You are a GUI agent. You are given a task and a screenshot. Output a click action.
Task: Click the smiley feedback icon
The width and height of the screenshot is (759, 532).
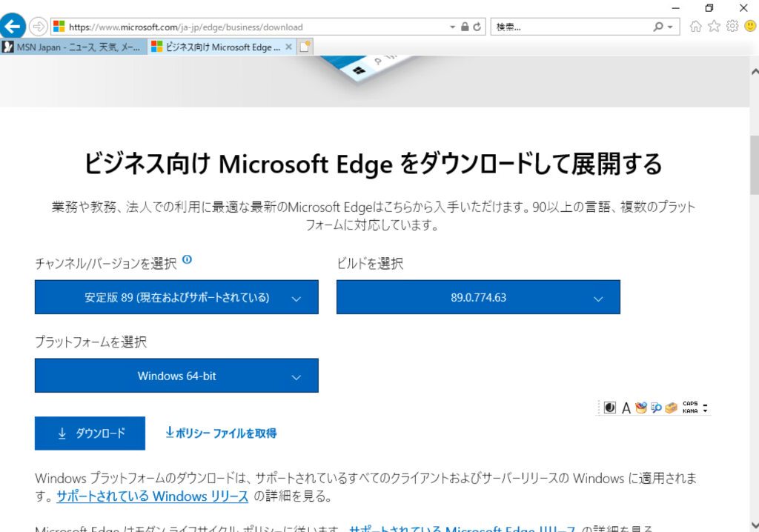coord(749,27)
